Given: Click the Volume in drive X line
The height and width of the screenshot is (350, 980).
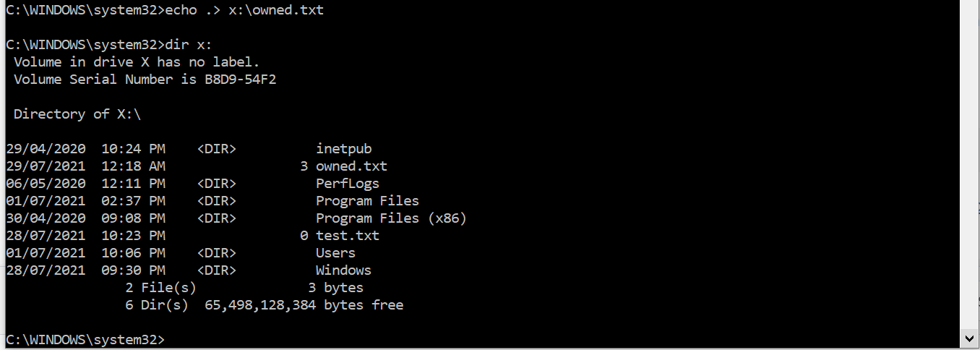Looking at the screenshot, I should point(137,62).
